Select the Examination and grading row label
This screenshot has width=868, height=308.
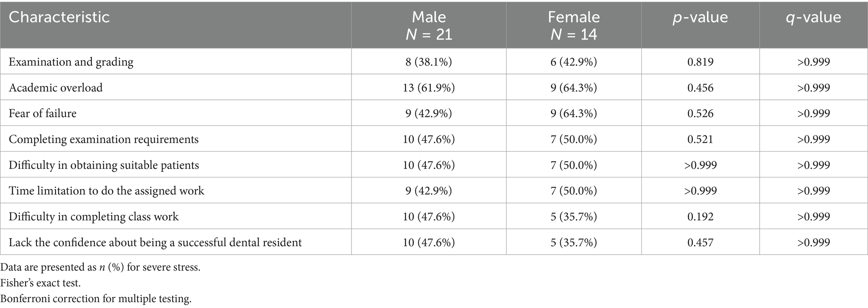71,62
